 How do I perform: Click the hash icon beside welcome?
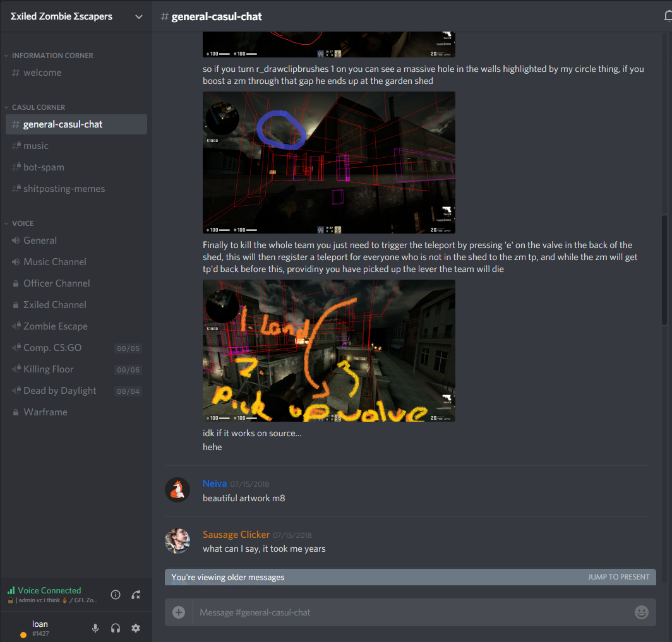16,73
